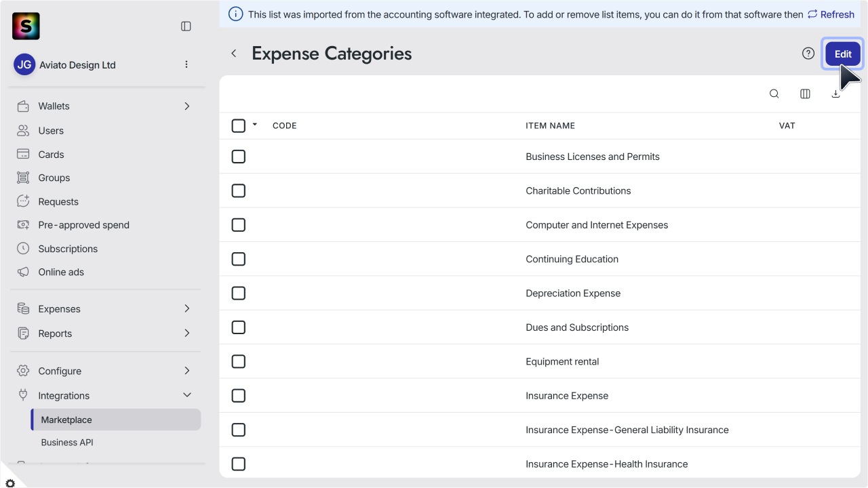
Task: Check the Health Insurance row
Action: [x=238, y=464]
